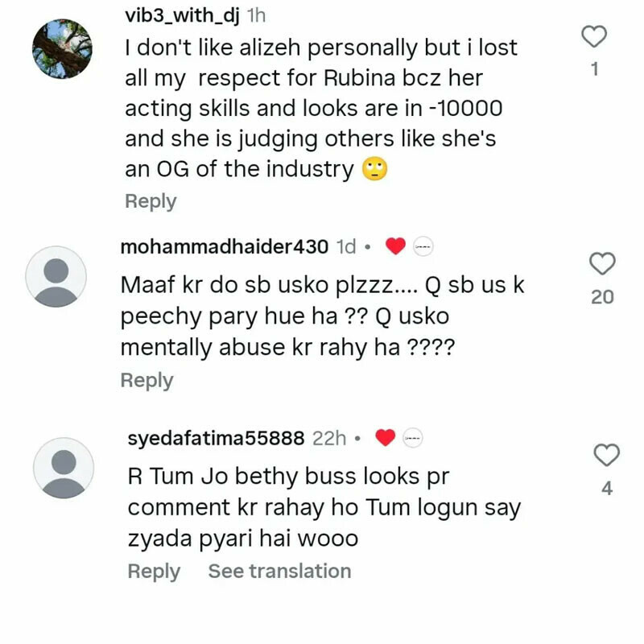This screenshot has width=644, height=644.
Task: Tap the red heart beside mohammadhaider430
Action: point(395,247)
